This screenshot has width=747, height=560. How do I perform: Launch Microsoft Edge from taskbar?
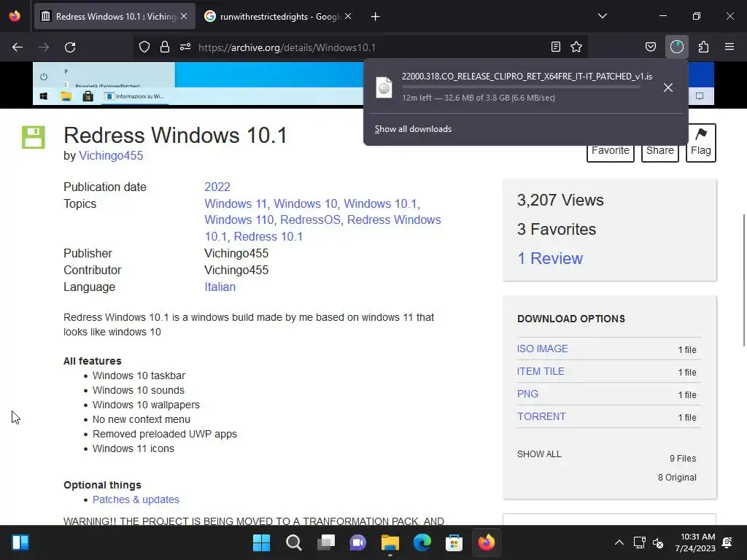coord(422,542)
